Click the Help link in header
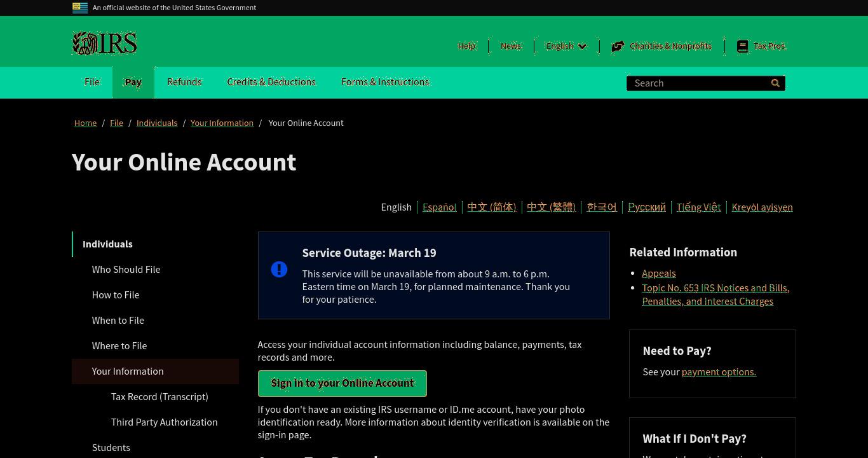This screenshot has height=458, width=868. [466, 46]
